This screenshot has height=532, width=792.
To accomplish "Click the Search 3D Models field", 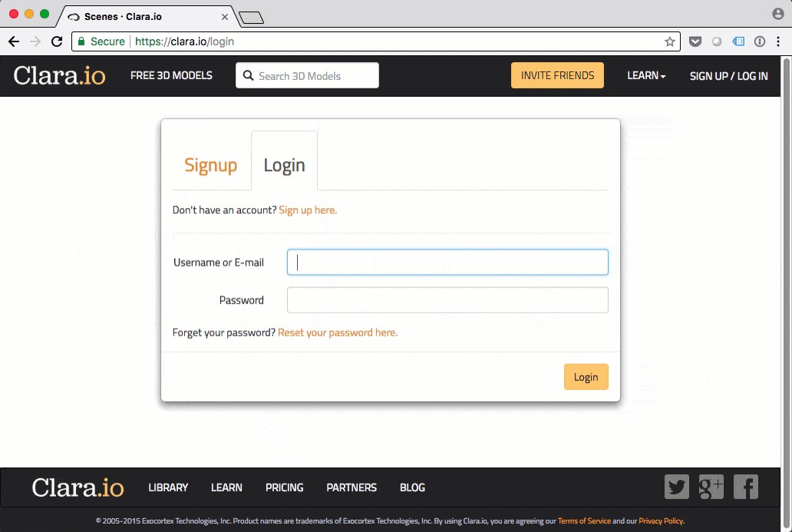I will [x=307, y=75].
